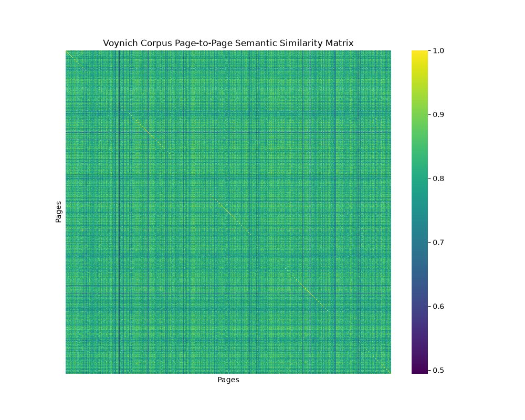
Task: Click the similarity heatmap matrix
Action: point(228,212)
